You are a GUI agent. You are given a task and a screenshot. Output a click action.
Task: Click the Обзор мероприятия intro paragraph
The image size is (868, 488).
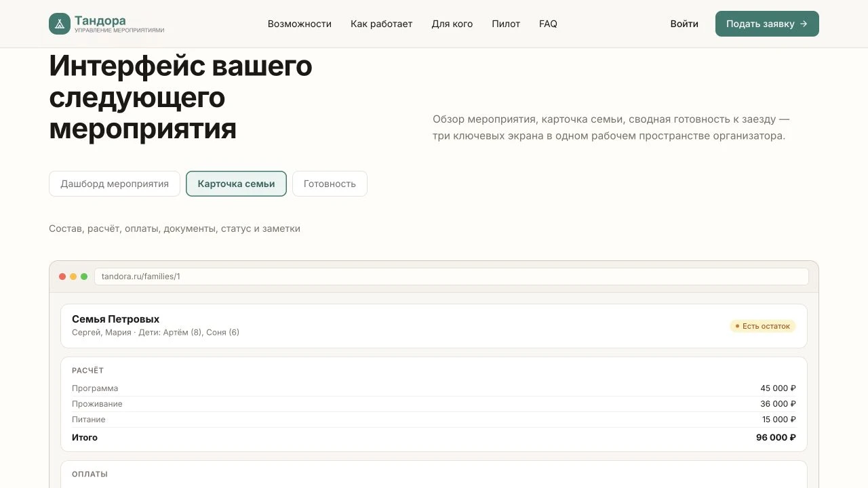point(611,127)
